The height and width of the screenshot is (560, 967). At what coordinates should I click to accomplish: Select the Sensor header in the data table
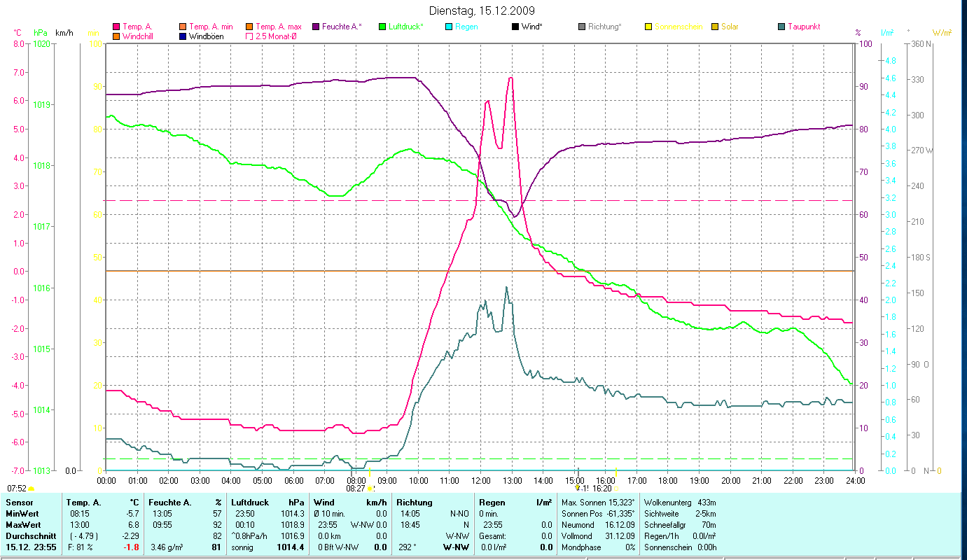(19, 503)
